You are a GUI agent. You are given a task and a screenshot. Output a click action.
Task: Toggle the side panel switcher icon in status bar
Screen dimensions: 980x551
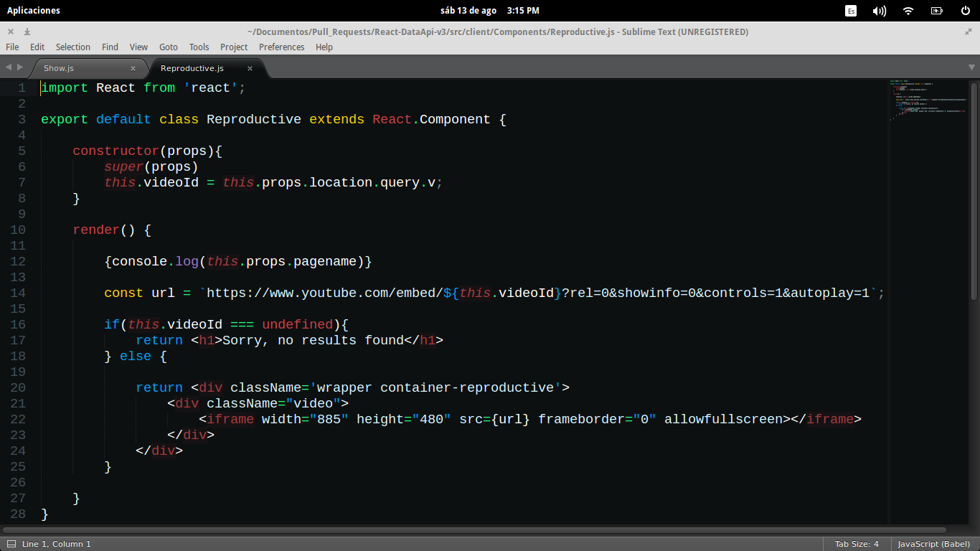(11, 544)
